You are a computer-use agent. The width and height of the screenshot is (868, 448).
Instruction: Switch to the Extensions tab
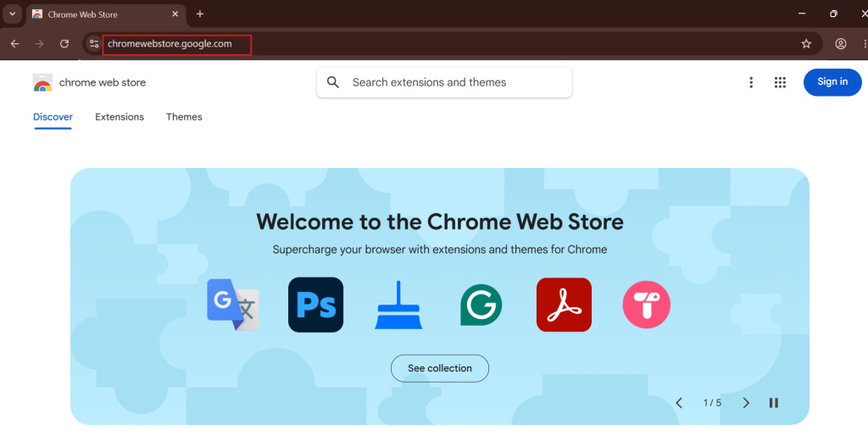[120, 117]
